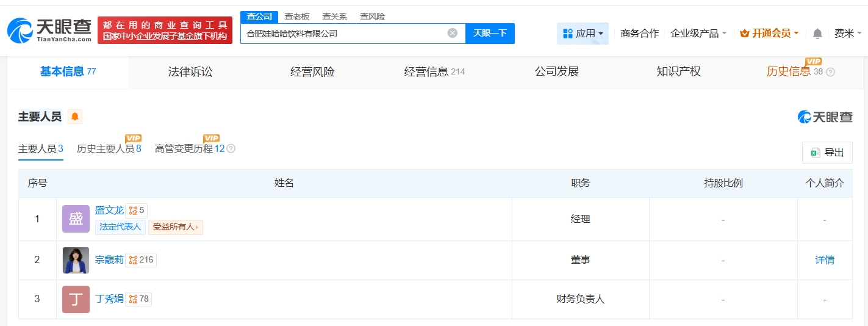The width and height of the screenshot is (868, 326).
Task: Click orange alert bell beside 主要人员
Action: pos(74,117)
